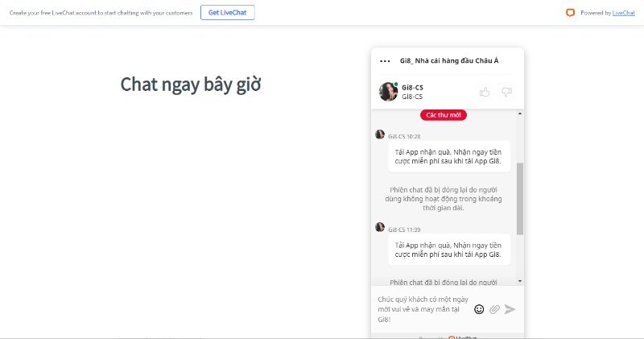Click the 'Gi8-CS 10:28' timestamp label
Image resolution: width=644 pixels, height=339 pixels.
(404, 136)
